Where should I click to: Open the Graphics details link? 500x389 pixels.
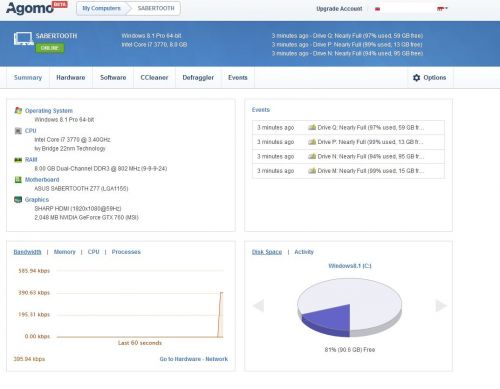pyautogui.click(x=37, y=199)
